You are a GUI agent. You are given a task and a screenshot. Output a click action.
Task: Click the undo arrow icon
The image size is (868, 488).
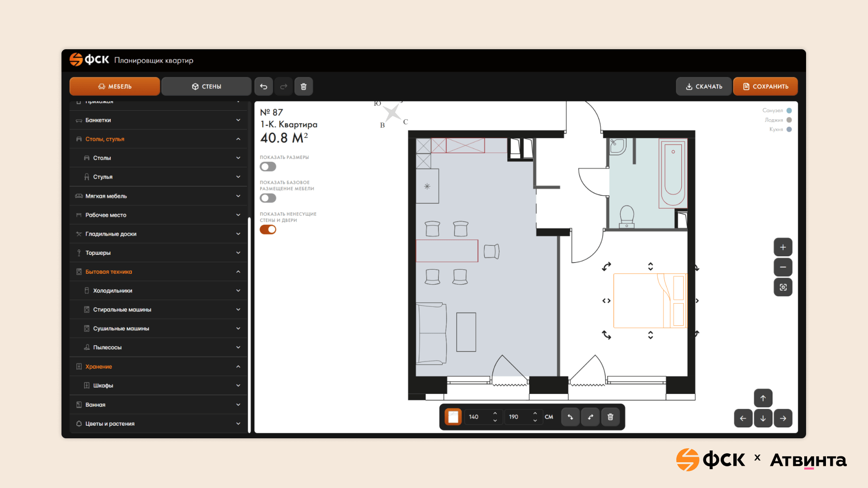264,86
